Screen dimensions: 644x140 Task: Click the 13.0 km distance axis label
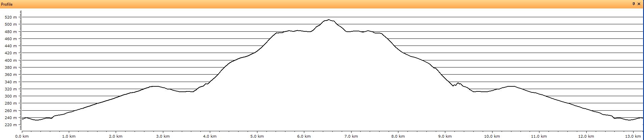pos(633,137)
